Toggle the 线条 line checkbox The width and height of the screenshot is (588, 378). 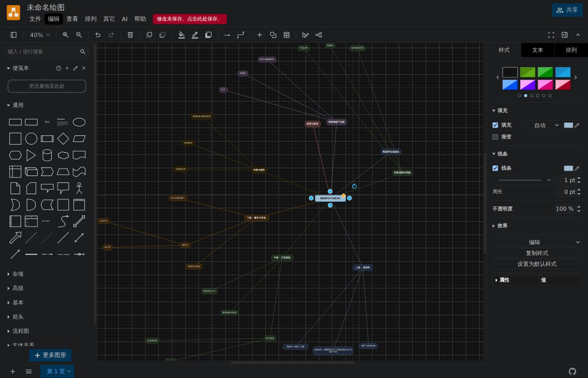point(495,168)
